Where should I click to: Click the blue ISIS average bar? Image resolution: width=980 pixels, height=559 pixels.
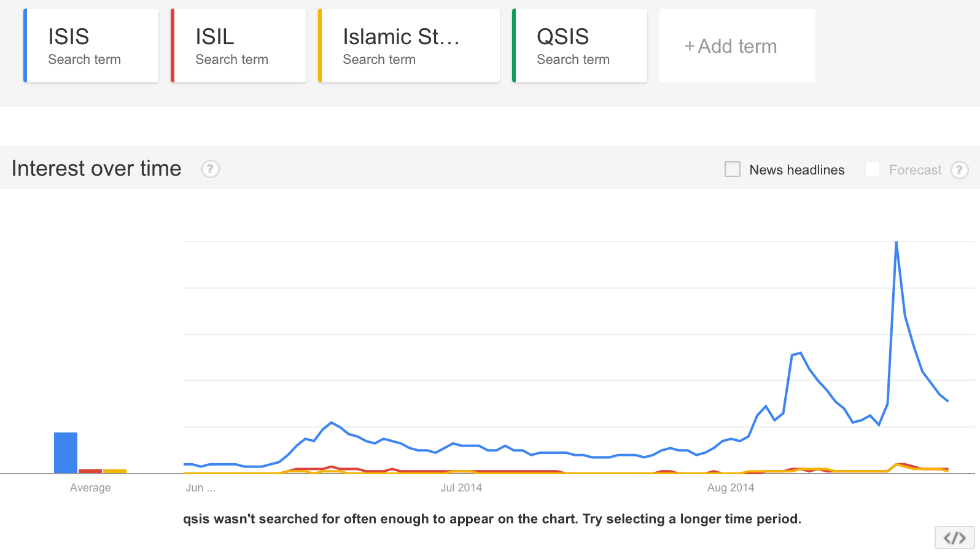[x=66, y=453]
